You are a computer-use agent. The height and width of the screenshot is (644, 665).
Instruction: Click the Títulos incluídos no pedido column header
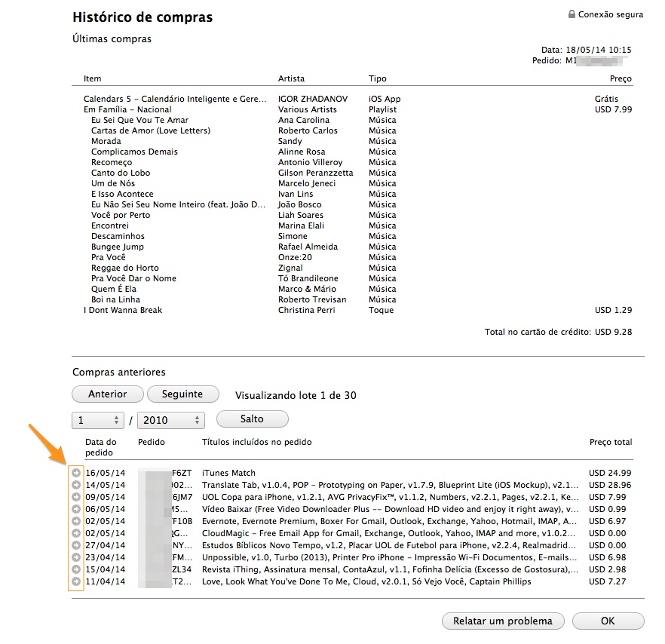click(256, 442)
